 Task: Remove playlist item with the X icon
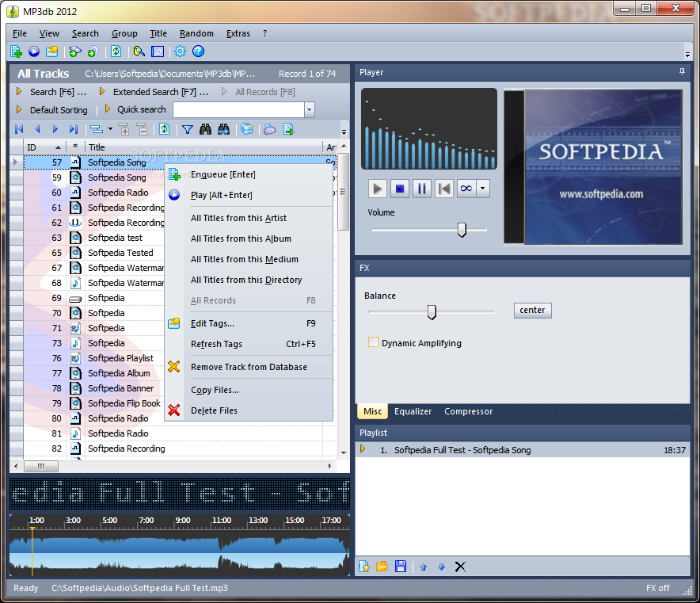(x=460, y=567)
